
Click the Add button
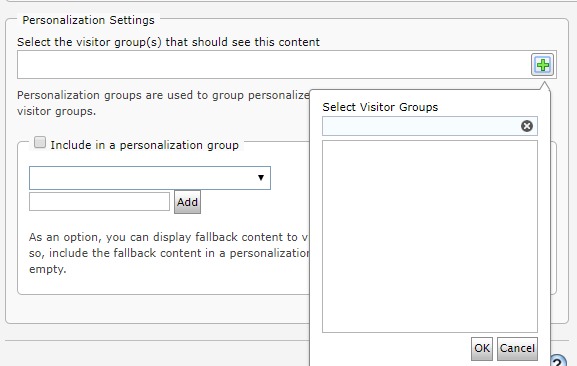point(187,202)
